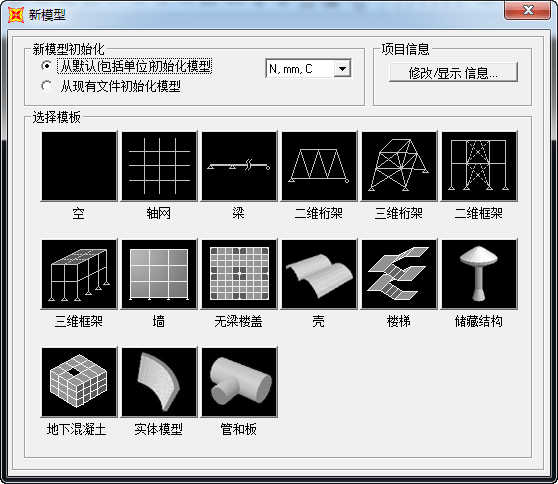Choose the 楼梯 staircase template
The height and width of the screenshot is (484, 558).
[399, 274]
